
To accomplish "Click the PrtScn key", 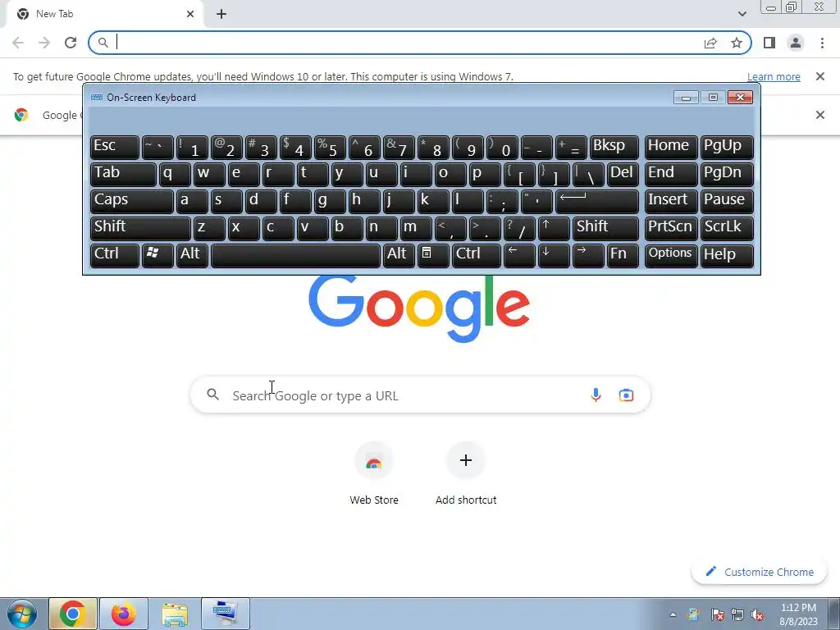I will pos(671,228).
